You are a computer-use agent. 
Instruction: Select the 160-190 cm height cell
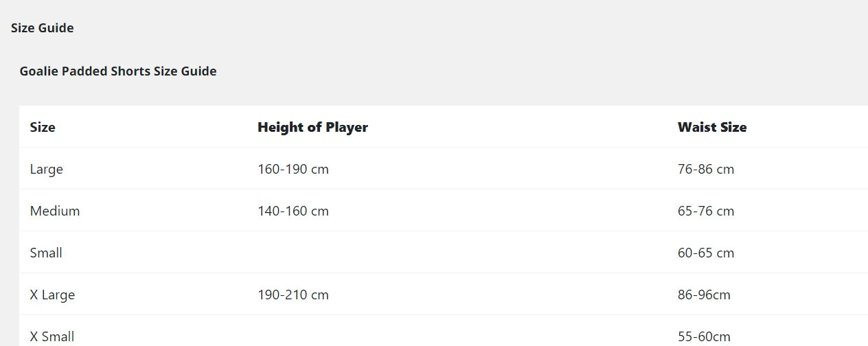pos(293,169)
